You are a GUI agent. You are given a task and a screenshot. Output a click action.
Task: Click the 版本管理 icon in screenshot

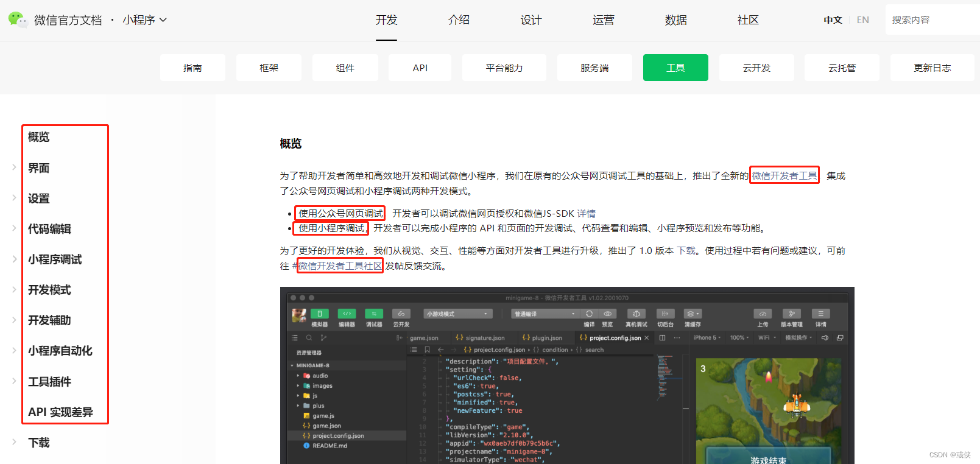(x=792, y=314)
